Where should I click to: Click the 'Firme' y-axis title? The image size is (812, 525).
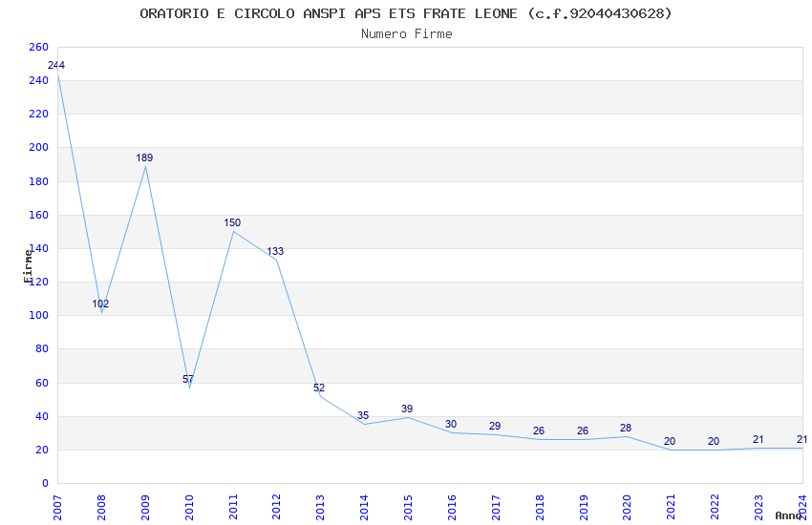coord(28,266)
